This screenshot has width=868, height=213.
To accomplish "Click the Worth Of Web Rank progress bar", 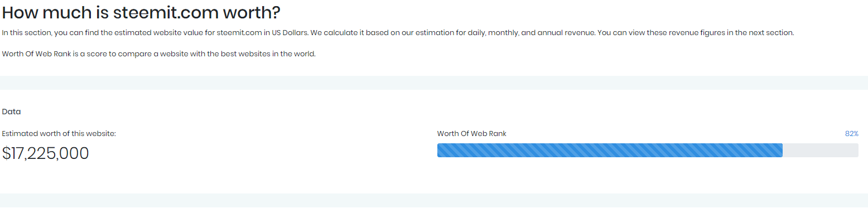I will coord(648,150).
